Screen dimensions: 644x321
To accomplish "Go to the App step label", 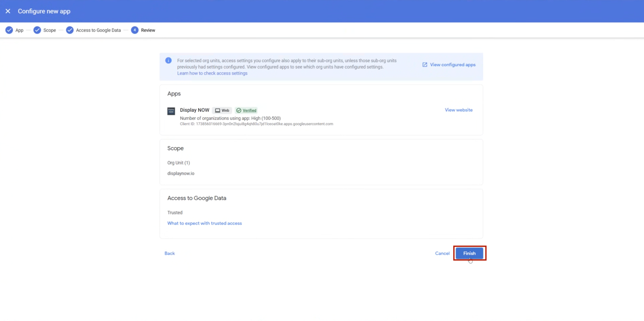I will tap(19, 30).
